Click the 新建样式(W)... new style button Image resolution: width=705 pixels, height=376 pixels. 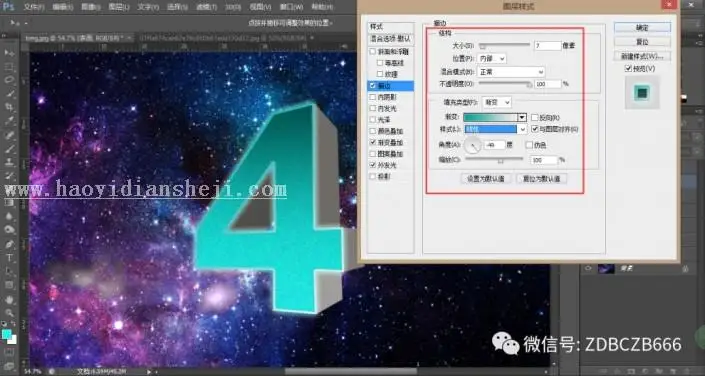click(642, 56)
